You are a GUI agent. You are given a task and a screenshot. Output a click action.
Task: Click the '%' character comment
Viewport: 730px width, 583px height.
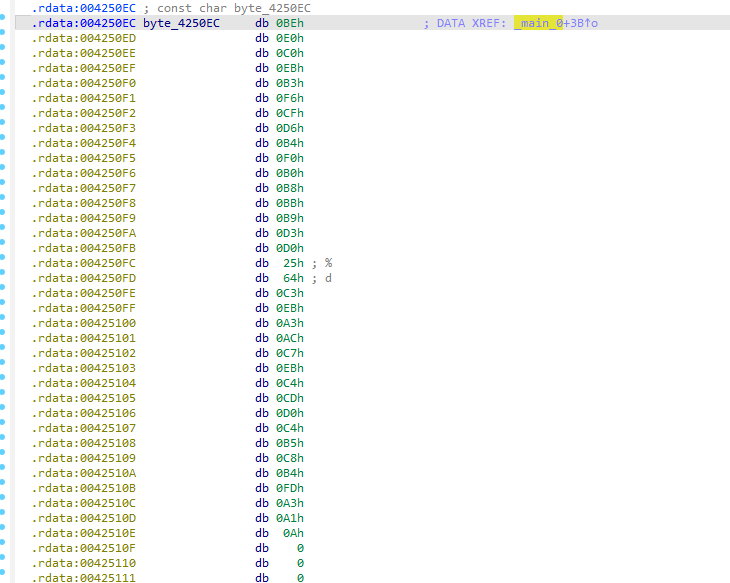point(328,263)
